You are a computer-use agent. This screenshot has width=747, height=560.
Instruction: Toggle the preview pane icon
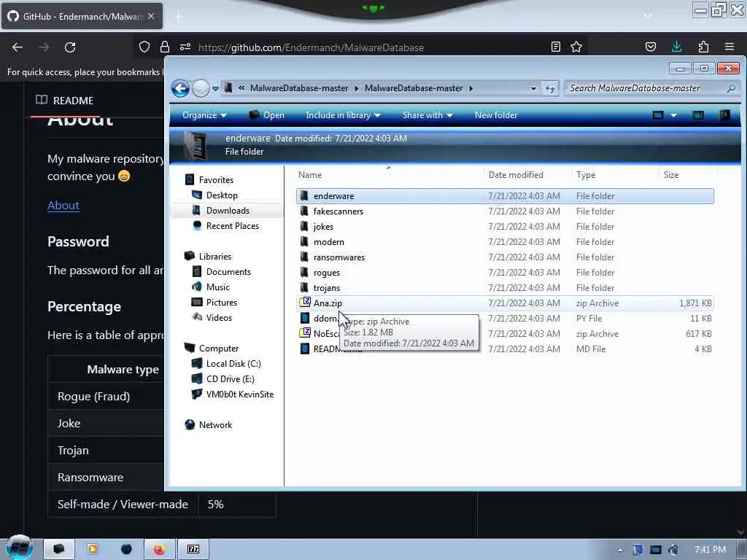[698, 115]
